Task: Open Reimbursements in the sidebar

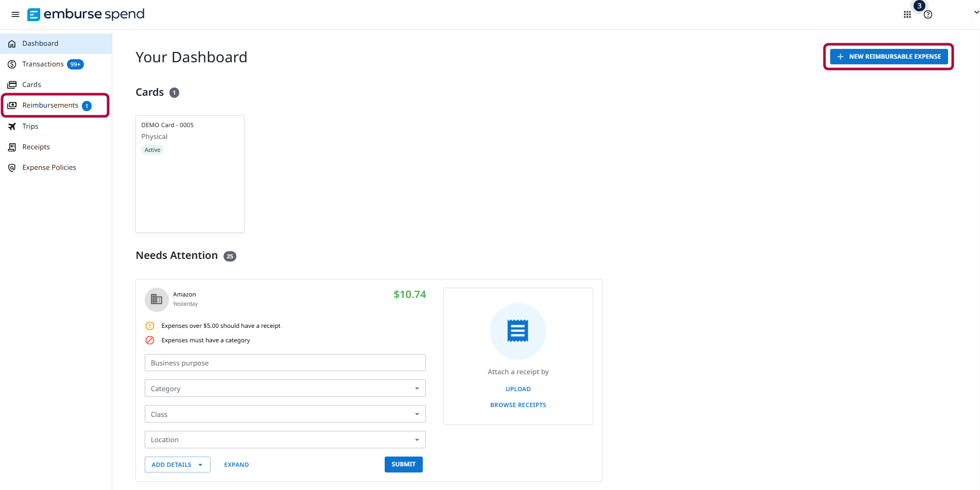Action: point(56,106)
